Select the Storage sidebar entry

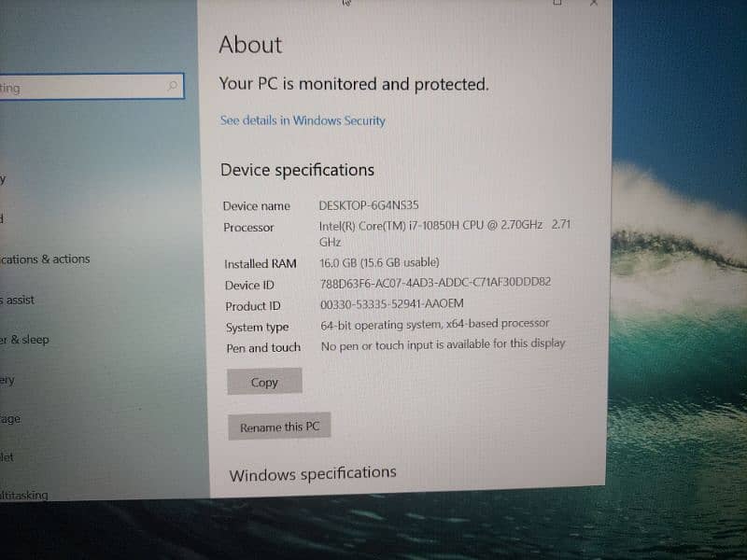coord(10,419)
